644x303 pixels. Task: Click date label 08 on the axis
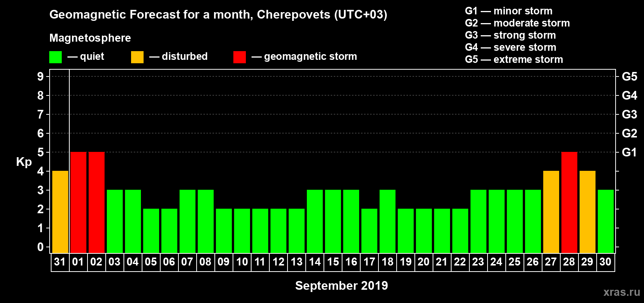(x=205, y=262)
